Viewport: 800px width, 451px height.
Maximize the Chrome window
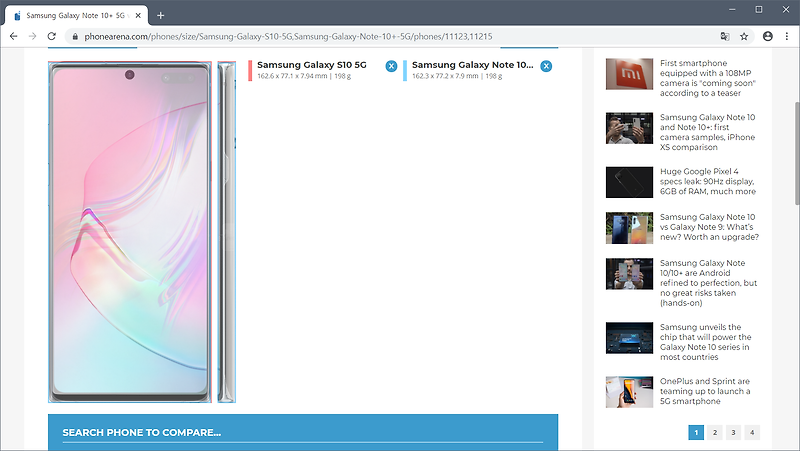pyautogui.click(x=759, y=9)
